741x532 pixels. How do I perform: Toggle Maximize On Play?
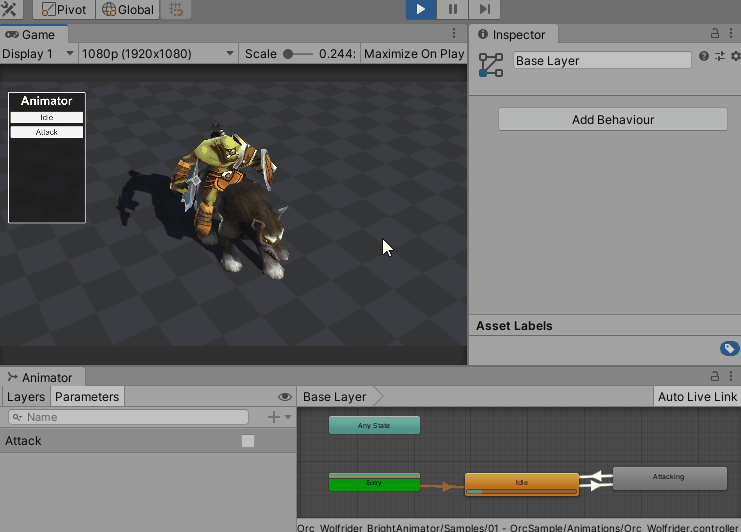(414, 54)
